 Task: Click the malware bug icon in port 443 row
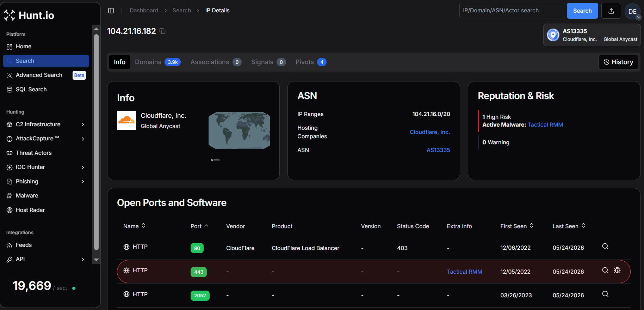pos(617,271)
